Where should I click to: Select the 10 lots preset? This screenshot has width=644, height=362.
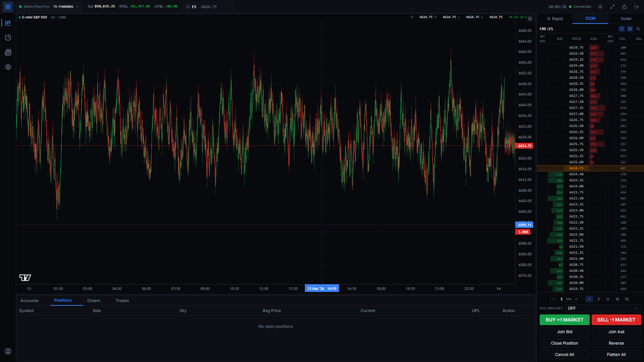(617, 299)
